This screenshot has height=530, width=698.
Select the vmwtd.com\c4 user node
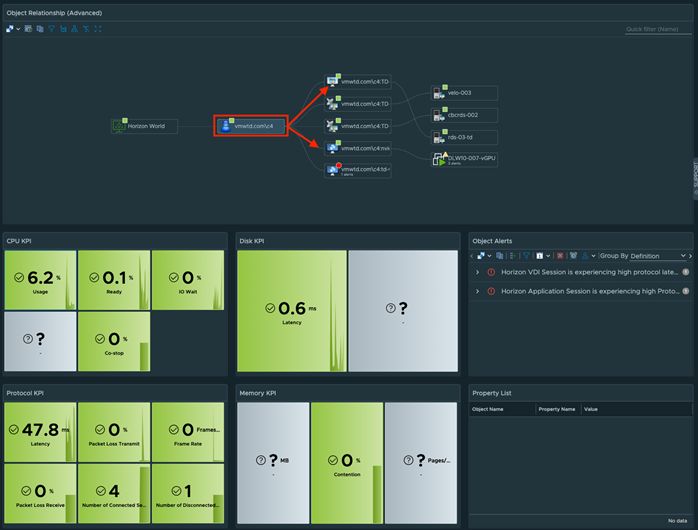pos(251,126)
